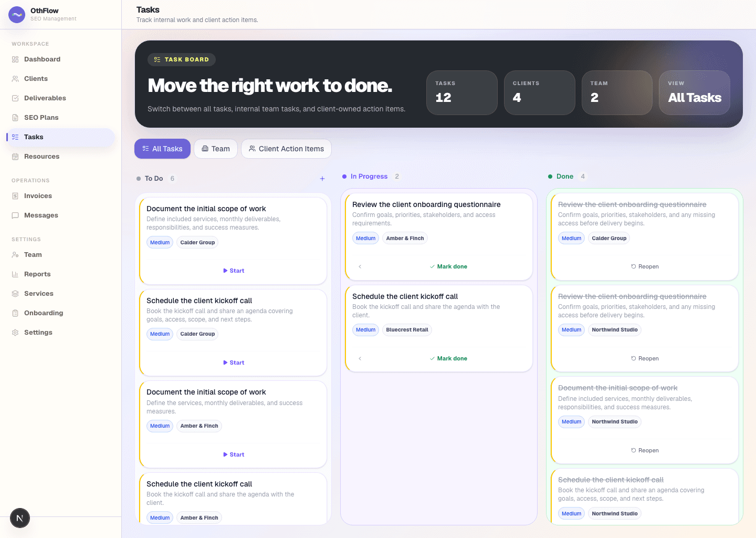Image resolution: width=756 pixels, height=538 pixels.
Task: Start the Calder Group kickoff call task
Action: click(x=234, y=363)
